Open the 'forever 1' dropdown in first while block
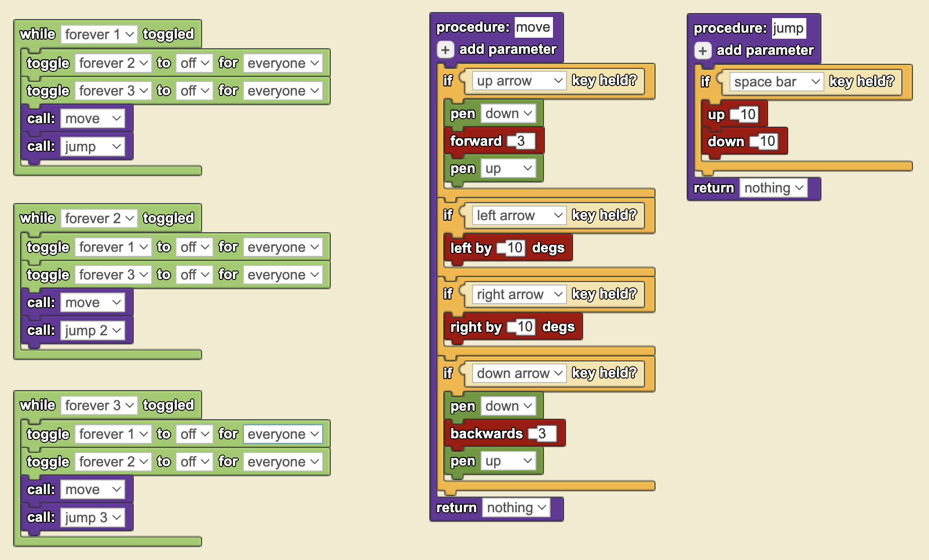The image size is (929, 560). 99,35
